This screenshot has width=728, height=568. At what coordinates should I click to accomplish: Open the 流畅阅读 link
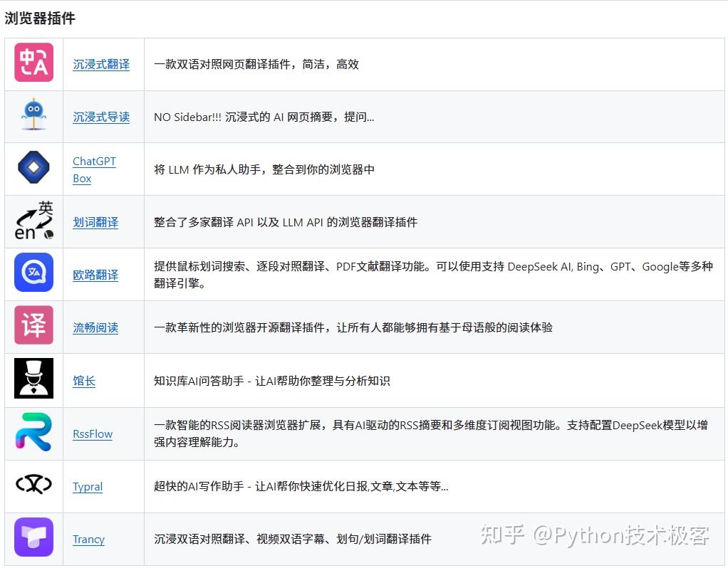click(95, 327)
